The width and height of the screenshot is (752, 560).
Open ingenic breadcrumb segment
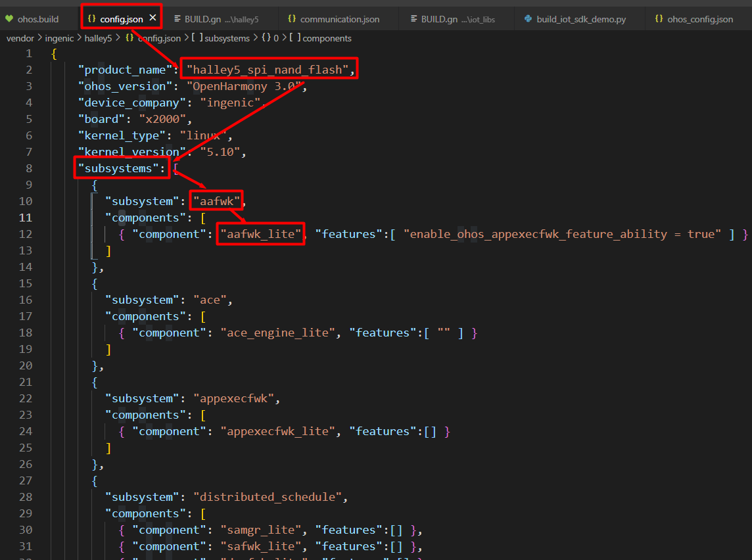pos(59,38)
